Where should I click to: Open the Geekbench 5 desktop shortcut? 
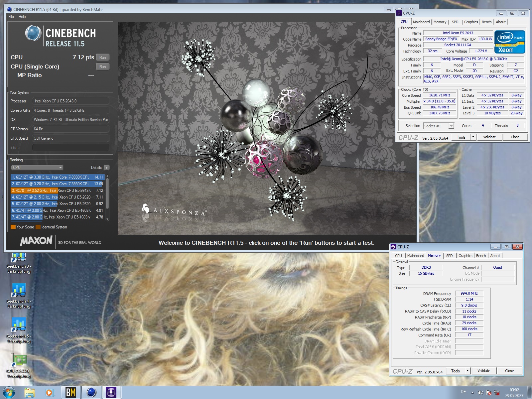pyautogui.click(x=19, y=331)
